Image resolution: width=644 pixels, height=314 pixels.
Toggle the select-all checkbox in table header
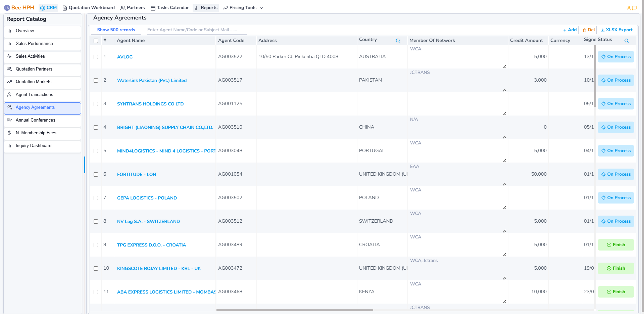[96, 41]
